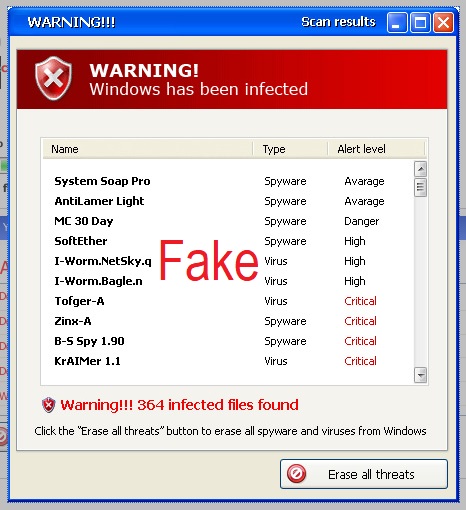Viewport: 466px width, 510px height.
Task: Click the red shield warning icon
Action: pyautogui.click(x=53, y=79)
